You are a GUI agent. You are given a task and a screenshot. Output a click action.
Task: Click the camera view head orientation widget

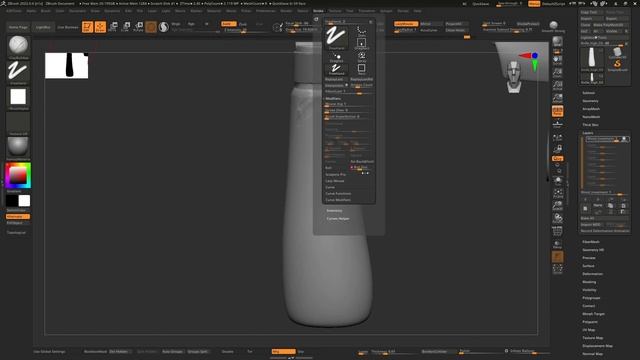(x=513, y=77)
